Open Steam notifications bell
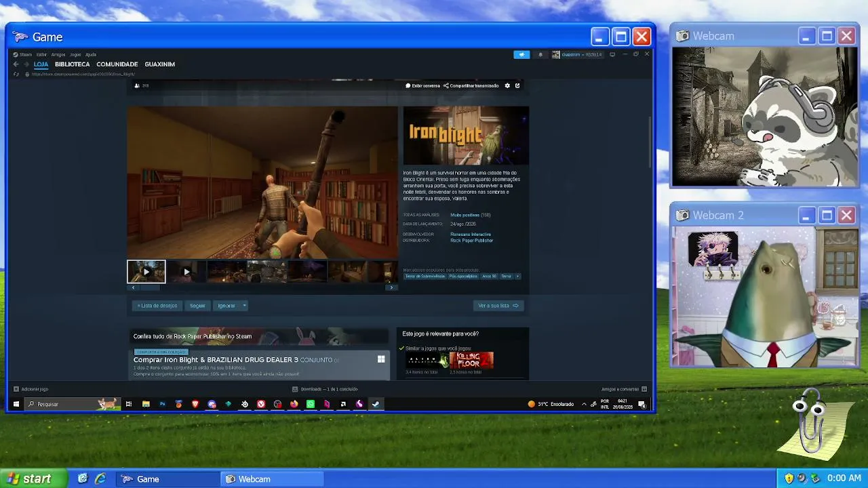868x488 pixels. tap(540, 54)
